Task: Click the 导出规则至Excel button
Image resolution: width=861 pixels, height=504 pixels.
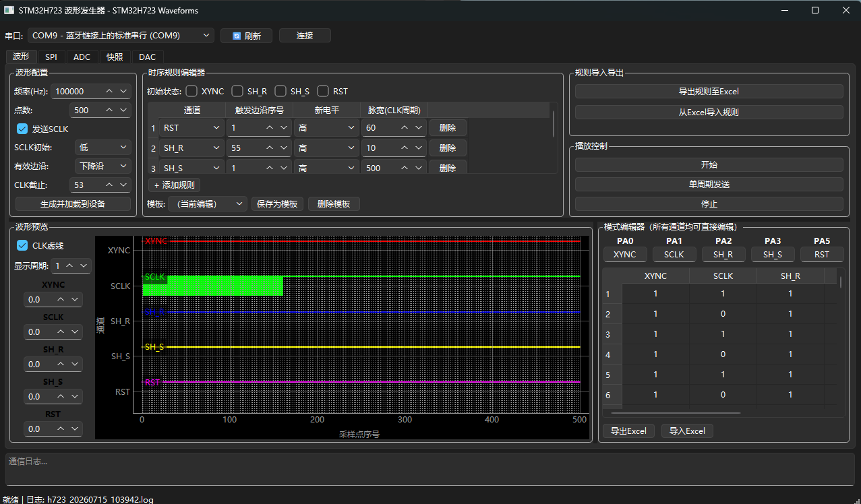Action: click(709, 91)
